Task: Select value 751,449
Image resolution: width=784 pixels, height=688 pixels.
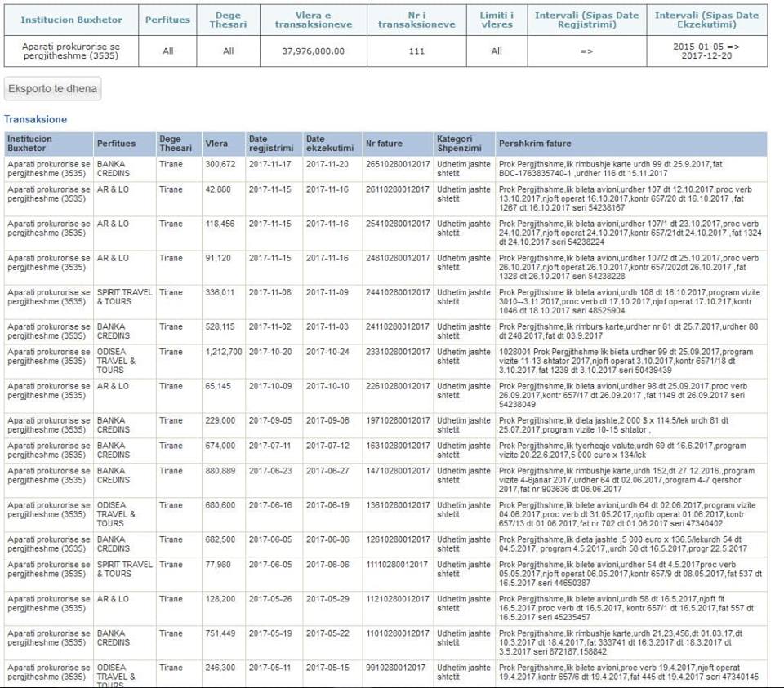Action: pos(220,633)
